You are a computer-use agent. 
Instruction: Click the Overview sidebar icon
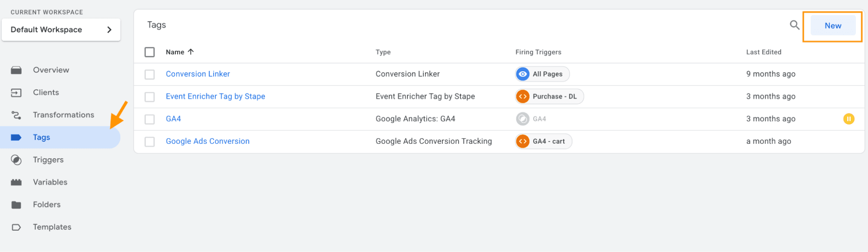tap(17, 70)
